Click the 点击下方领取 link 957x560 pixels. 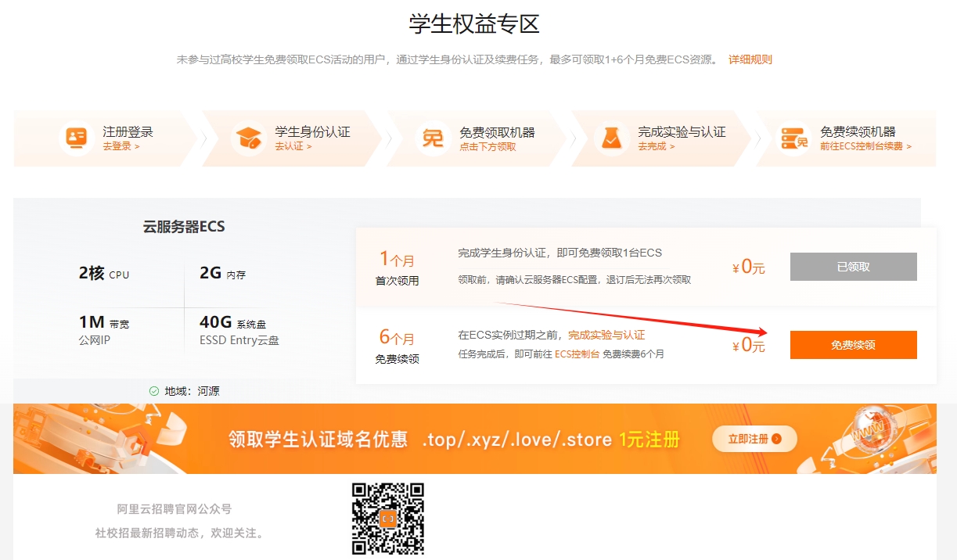487,146
